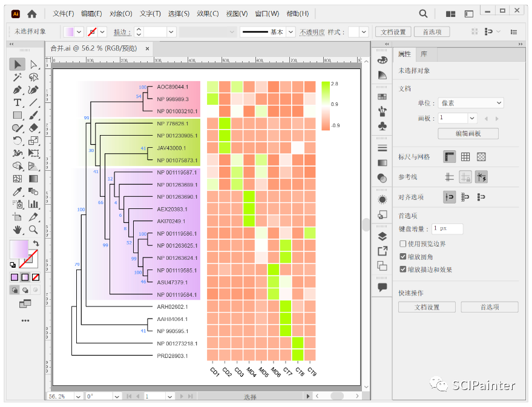This screenshot has width=532, height=407.
Task: Select the Pen tool
Action: 18,90
